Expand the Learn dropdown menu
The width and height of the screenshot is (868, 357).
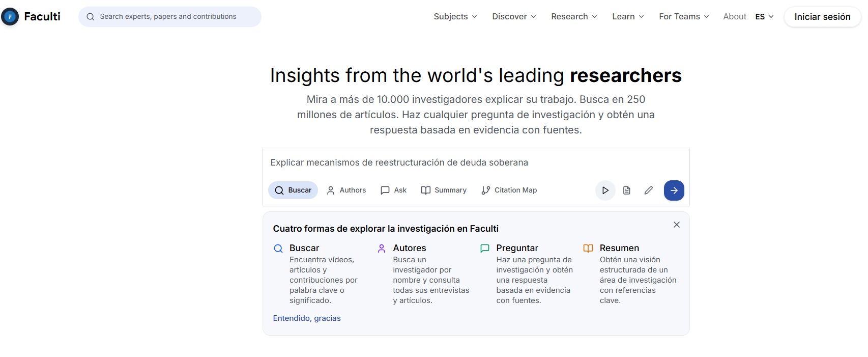tap(628, 17)
